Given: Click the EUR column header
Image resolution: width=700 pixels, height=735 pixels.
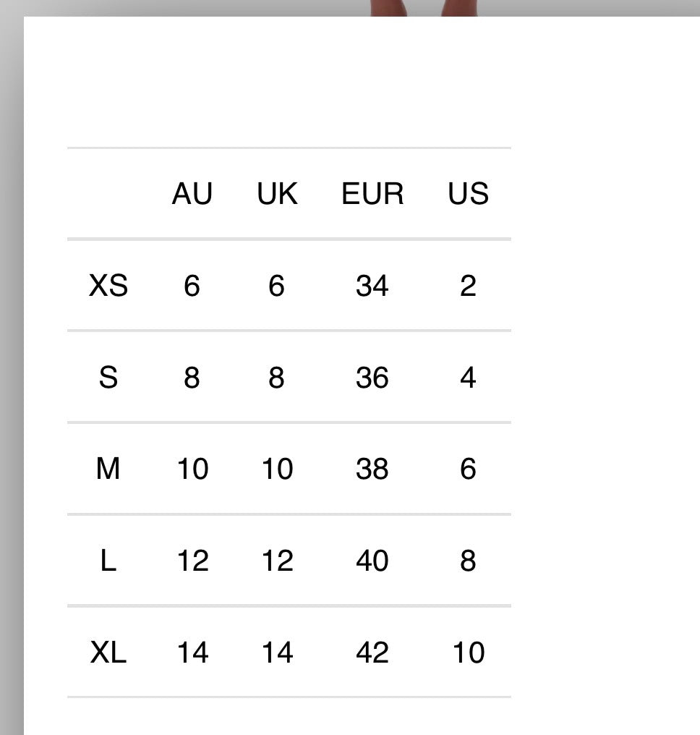Looking at the screenshot, I should [372, 193].
